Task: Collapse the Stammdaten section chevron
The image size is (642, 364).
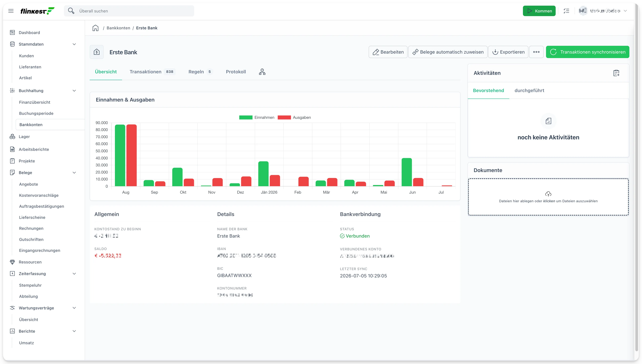Action: 74,44
